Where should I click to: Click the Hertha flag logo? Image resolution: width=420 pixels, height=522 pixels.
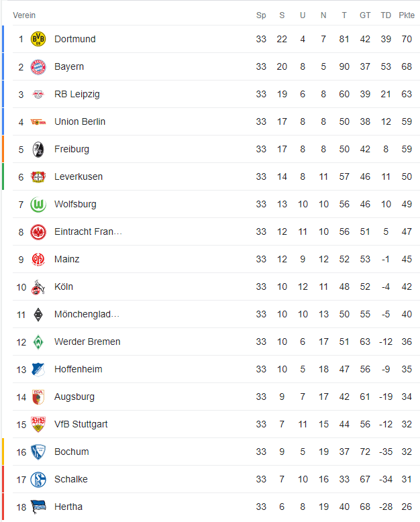point(38,507)
